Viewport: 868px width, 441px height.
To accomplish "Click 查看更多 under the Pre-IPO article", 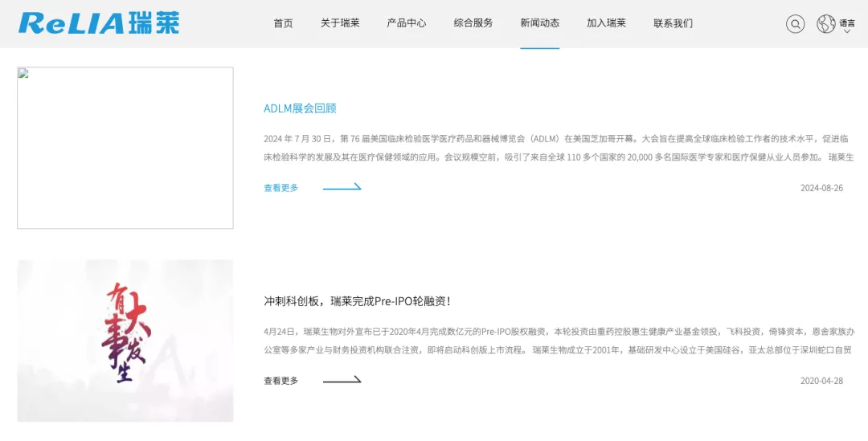I will [x=281, y=381].
